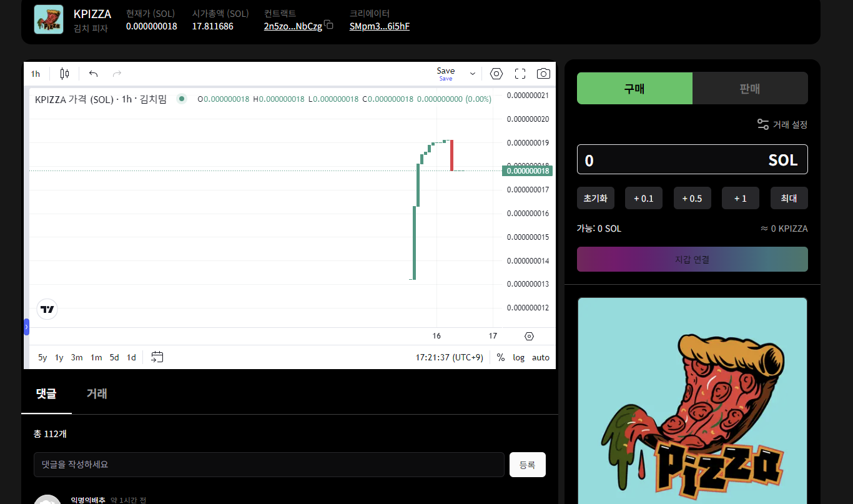Copy the contract address with copy icon

[x=328, y=25]
